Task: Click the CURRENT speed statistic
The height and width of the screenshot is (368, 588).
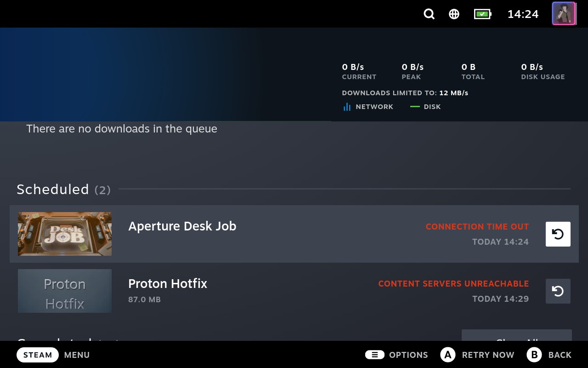Action: (359, 72)
